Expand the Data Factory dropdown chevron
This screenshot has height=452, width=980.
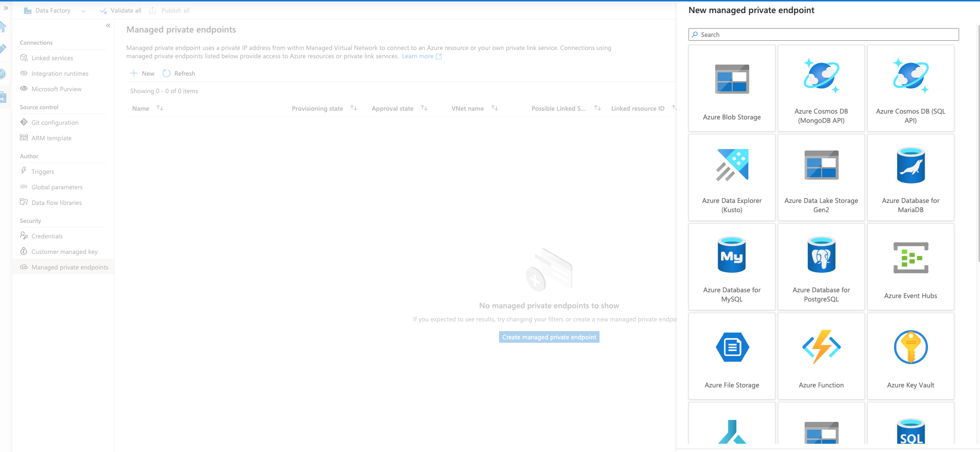click(83, 10)
